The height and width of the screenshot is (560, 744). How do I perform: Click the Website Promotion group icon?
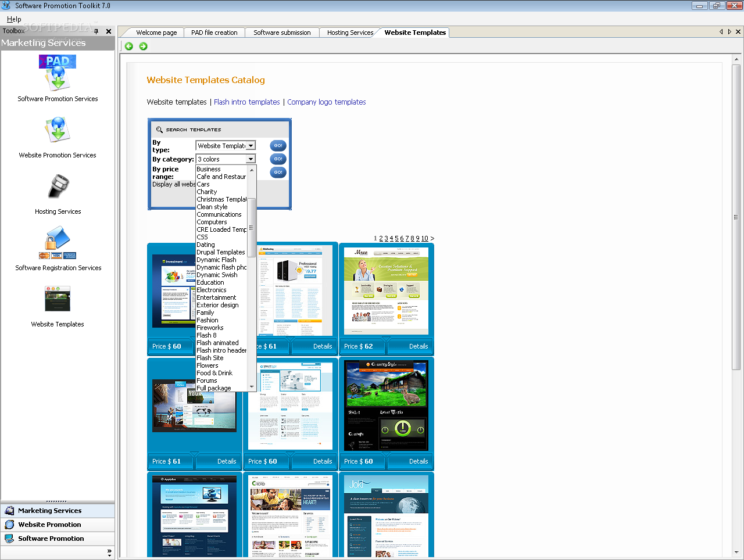[x=9, y=525]
